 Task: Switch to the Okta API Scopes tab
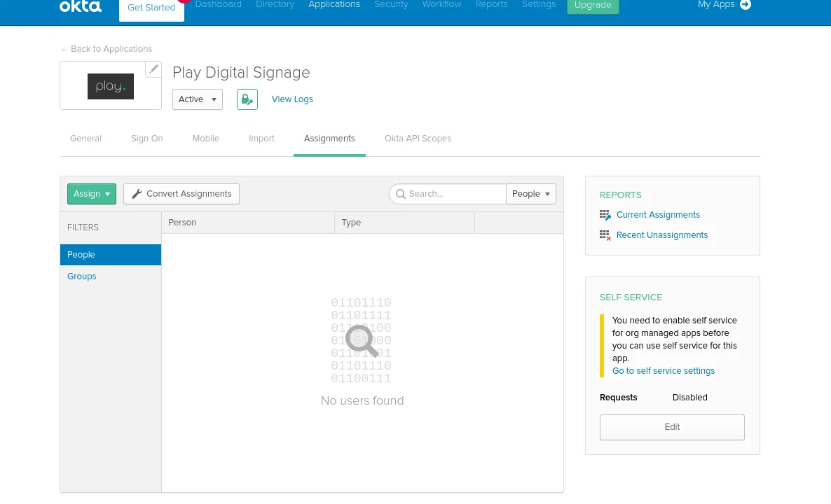click(418, 138)
